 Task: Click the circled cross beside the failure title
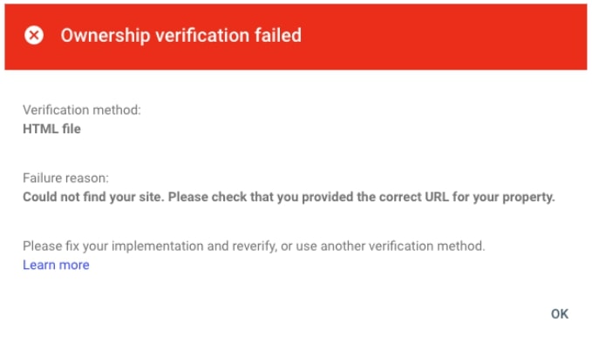tap(34, 36)
